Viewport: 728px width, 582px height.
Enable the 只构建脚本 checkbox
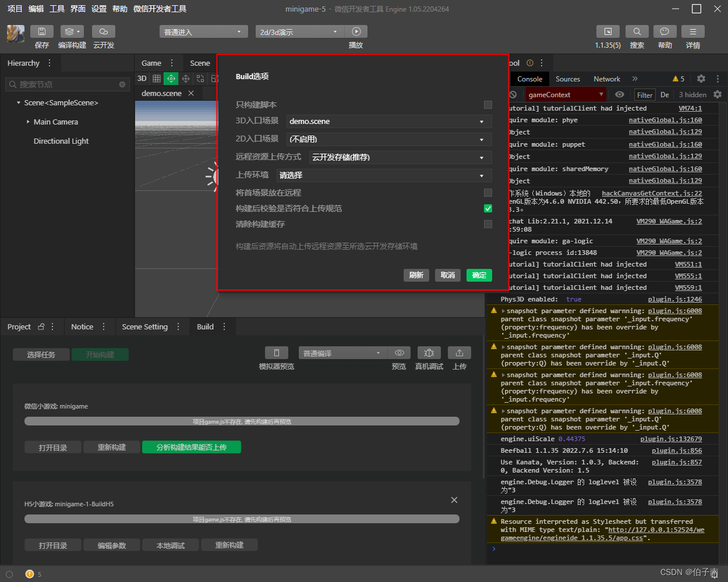click(x=488, y=105)
